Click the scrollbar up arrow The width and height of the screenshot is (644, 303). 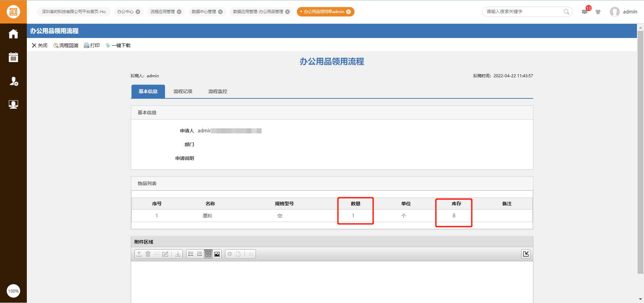[640, 28]
